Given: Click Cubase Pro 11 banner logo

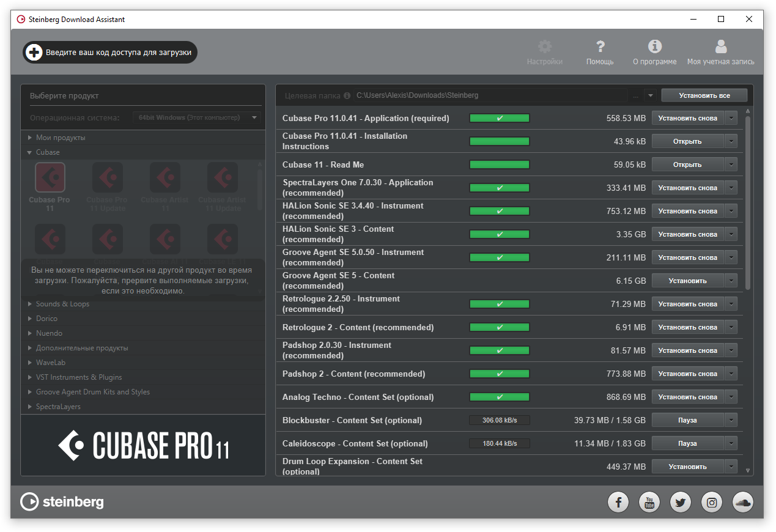Looking at the screenshot, I should [x=143, y=445].
